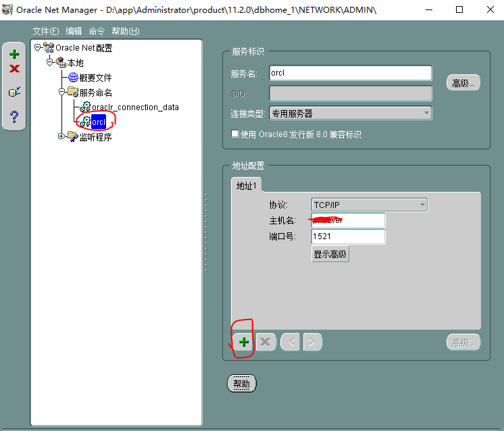Viewport: 504px width, 431px height.
Task: Add a new address with the green plus button
Action: (243, 342)
